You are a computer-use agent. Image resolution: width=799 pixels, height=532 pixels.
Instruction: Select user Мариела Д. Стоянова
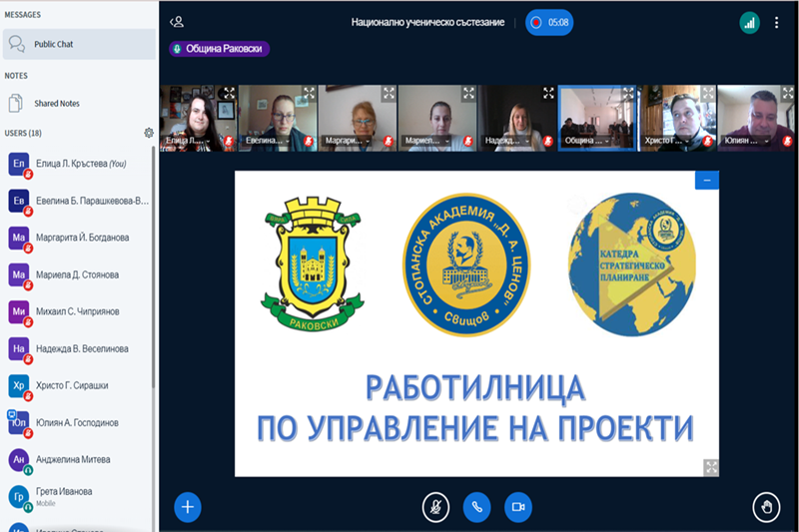point(78,274)
